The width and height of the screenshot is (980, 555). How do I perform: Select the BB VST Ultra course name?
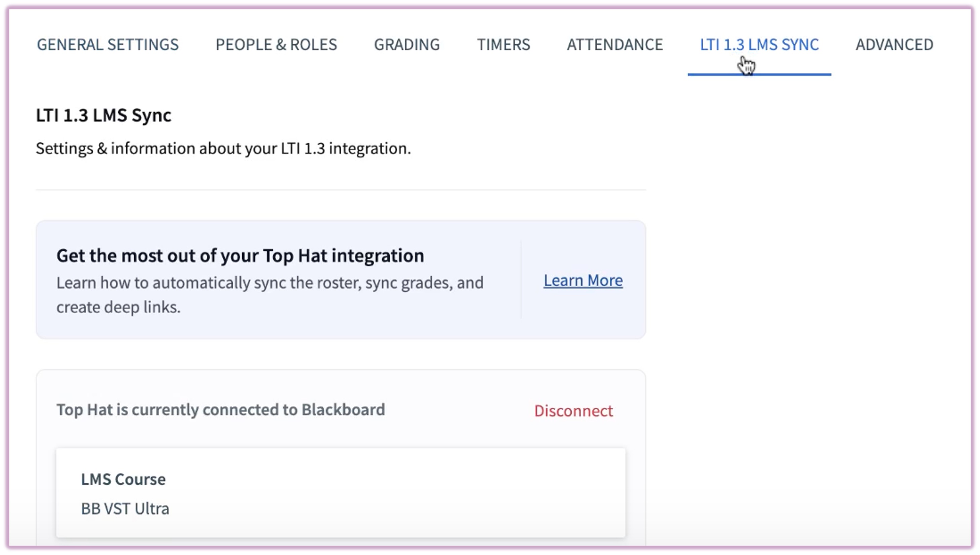click(x=125, y=509)
